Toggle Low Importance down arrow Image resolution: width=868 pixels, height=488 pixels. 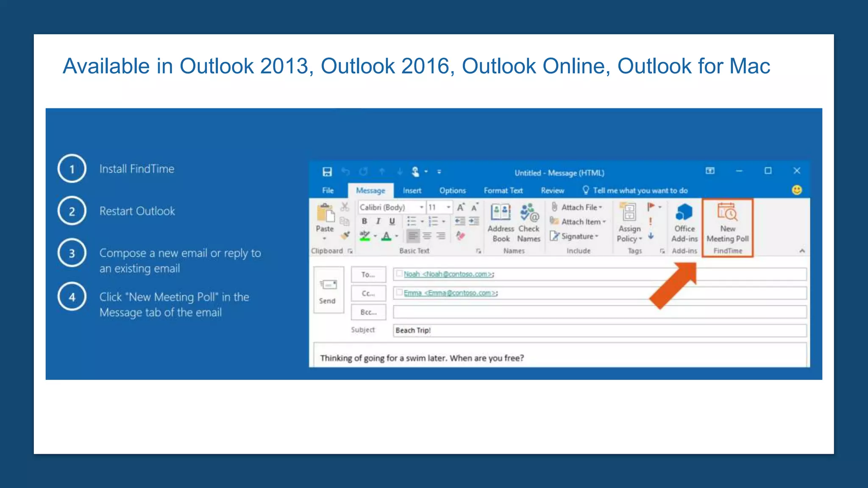651,236
